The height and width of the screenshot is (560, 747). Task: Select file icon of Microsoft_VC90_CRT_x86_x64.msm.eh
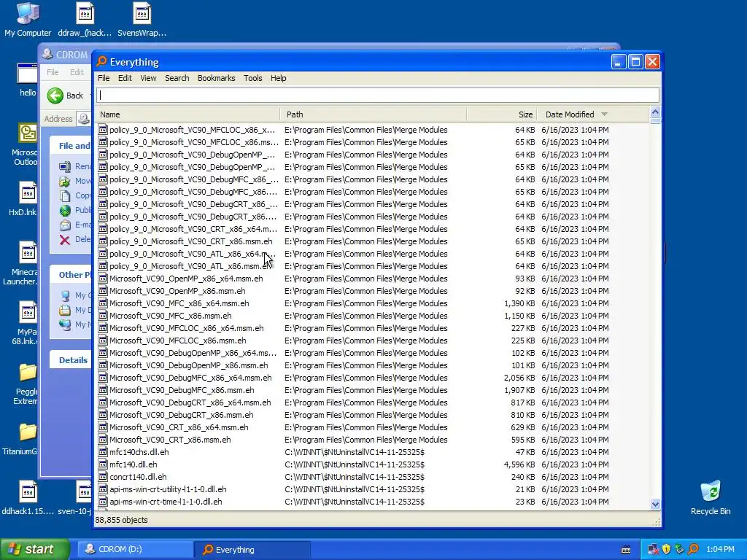[x=103, y=427]
